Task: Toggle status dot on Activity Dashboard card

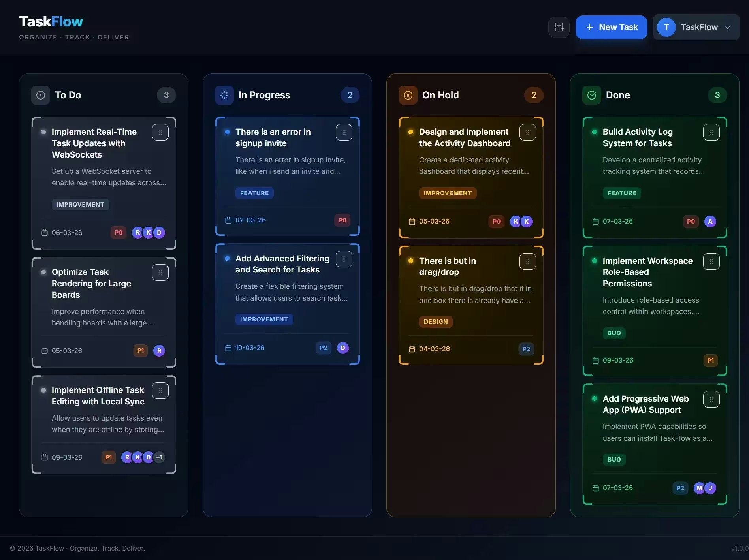Action: pos(410,132)
